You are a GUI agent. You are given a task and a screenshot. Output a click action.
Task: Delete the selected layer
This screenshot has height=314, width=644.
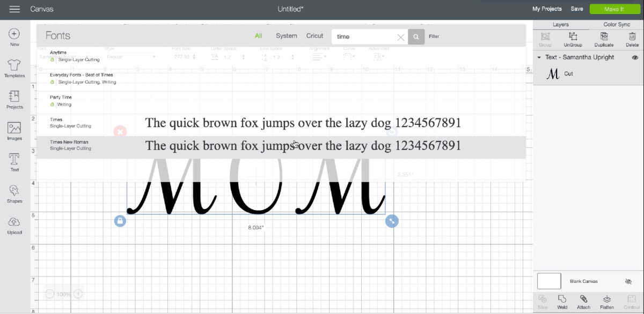coord(632,39)
